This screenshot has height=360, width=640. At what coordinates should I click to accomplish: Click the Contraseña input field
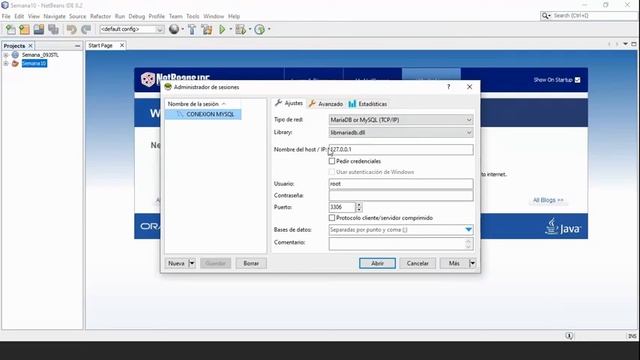[x=401, y=196]
